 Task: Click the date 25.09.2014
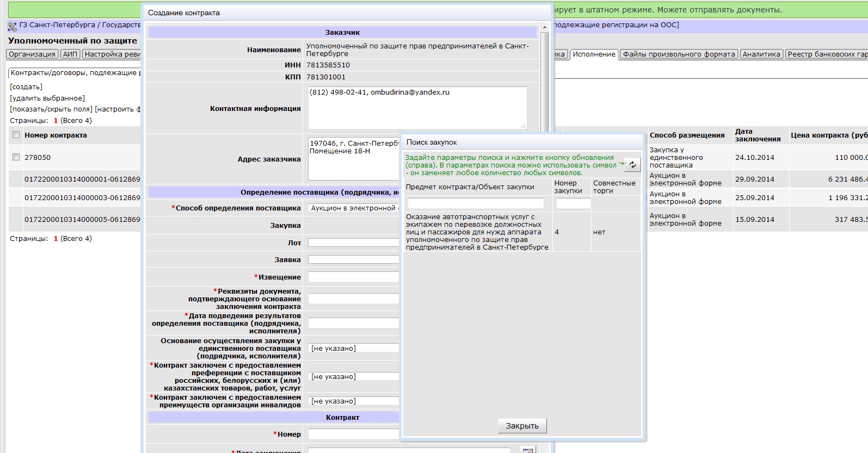755,198
